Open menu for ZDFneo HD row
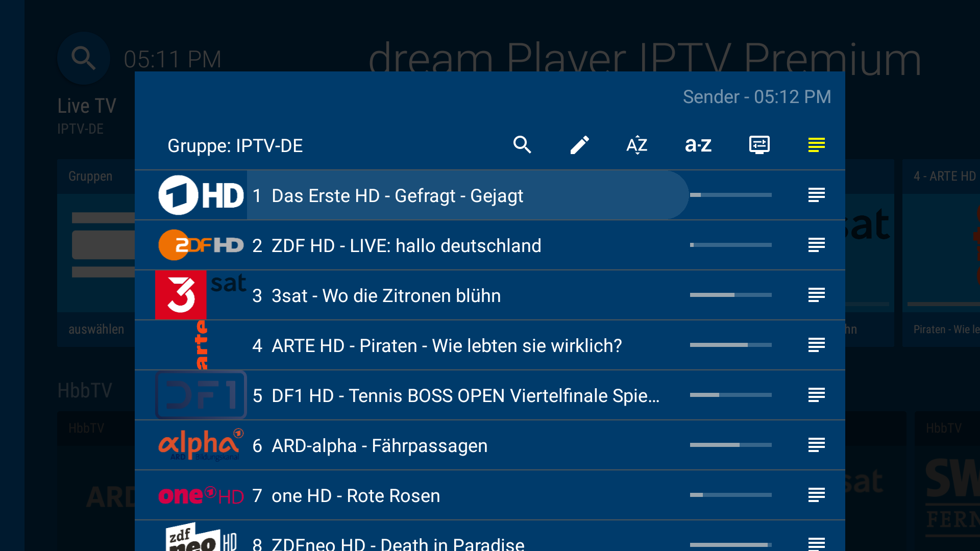 pyautogui.click(x=817, y=544)
